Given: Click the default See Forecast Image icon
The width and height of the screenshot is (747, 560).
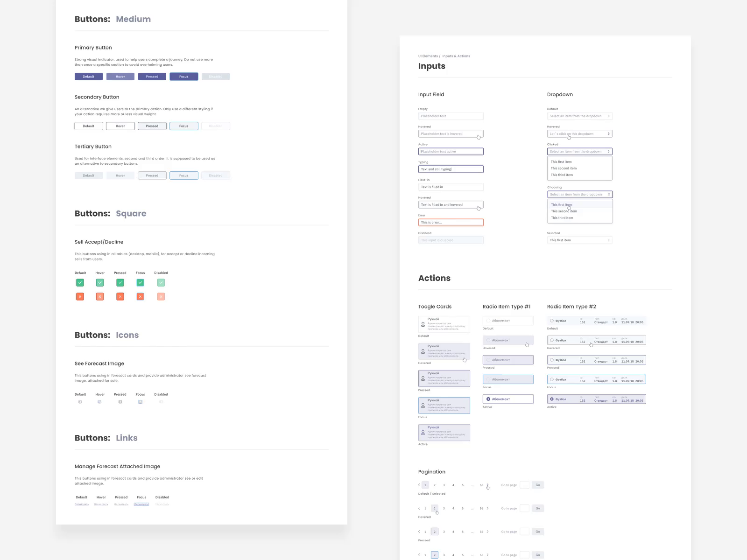Looking at the screenshot, I should click(x=80, y=401).
